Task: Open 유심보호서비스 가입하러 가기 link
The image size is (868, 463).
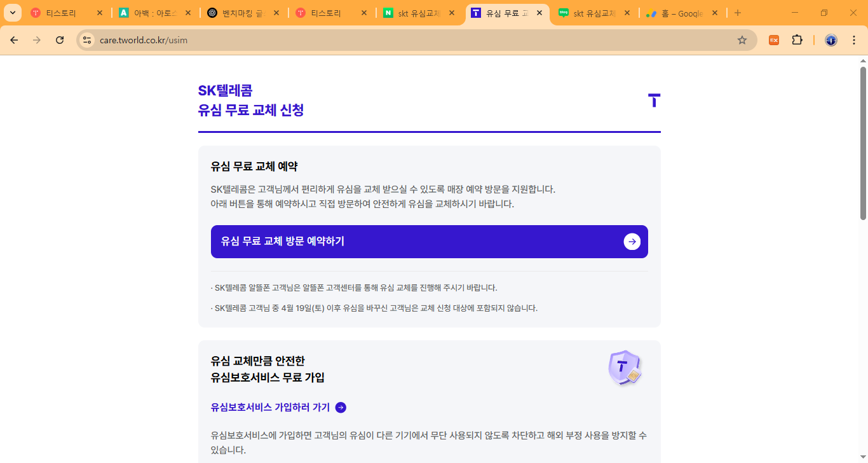Action: 271,408
